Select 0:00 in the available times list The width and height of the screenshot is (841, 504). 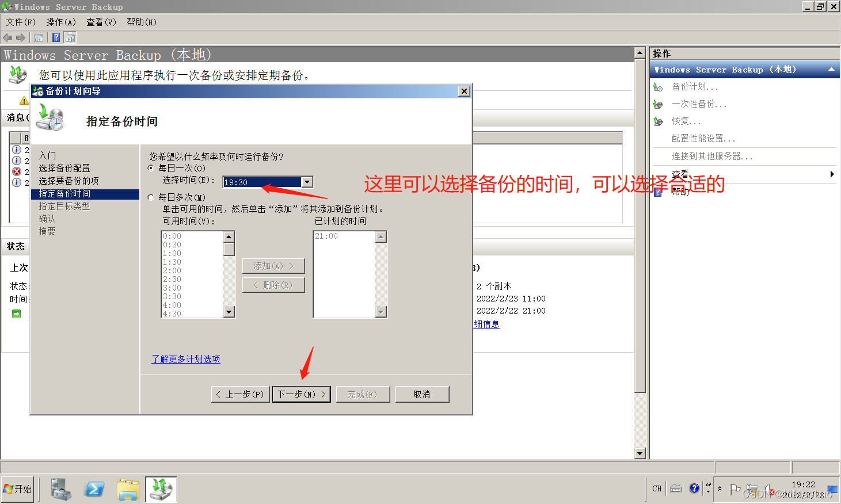coord(172,236)
